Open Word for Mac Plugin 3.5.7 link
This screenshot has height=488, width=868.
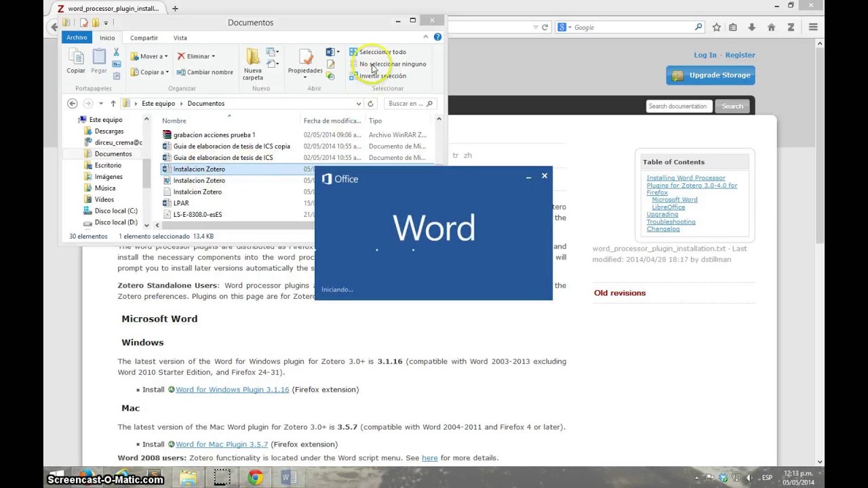[222, 445]
